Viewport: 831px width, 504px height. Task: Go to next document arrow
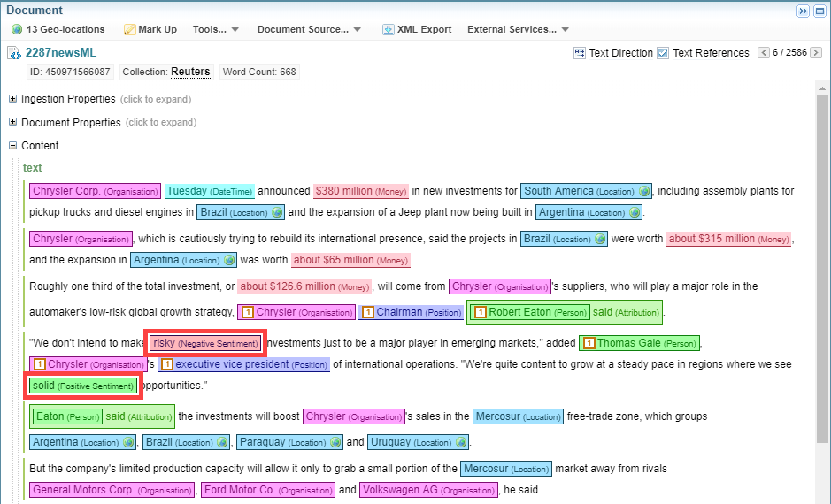click(818, 53)
